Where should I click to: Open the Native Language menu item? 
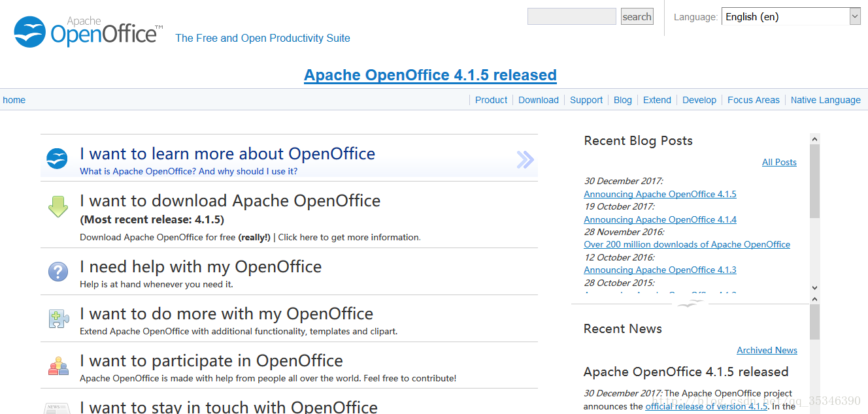[826, 100]
